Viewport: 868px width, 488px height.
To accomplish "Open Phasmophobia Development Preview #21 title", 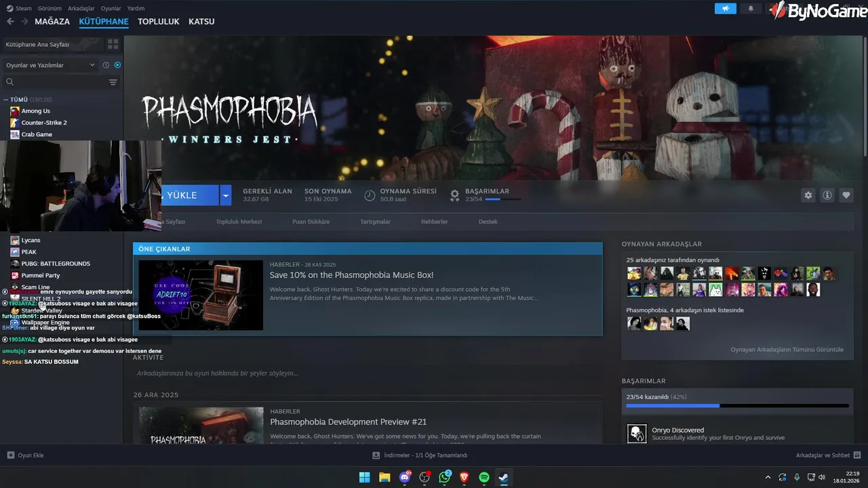I will [x=349, y=422].
